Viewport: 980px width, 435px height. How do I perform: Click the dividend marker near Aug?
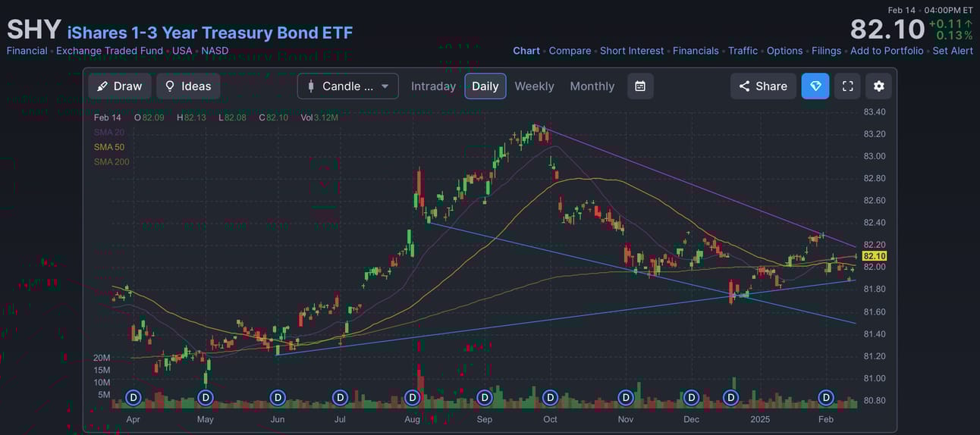(x=412, y=397)
